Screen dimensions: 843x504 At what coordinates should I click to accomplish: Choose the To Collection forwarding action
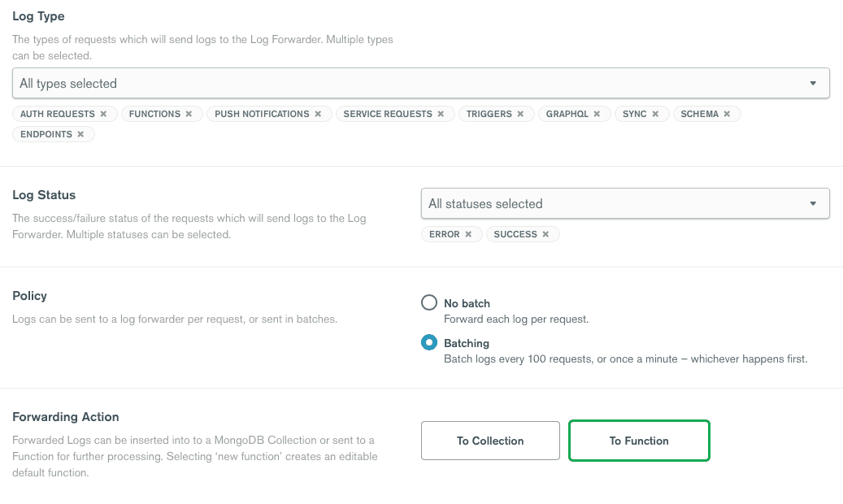click(x=490, y=441)
